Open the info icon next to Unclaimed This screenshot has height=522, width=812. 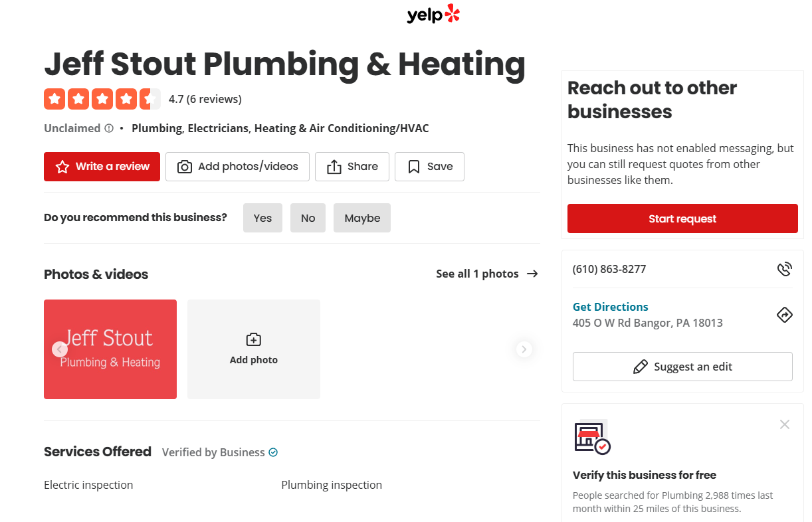coord(109,128)
